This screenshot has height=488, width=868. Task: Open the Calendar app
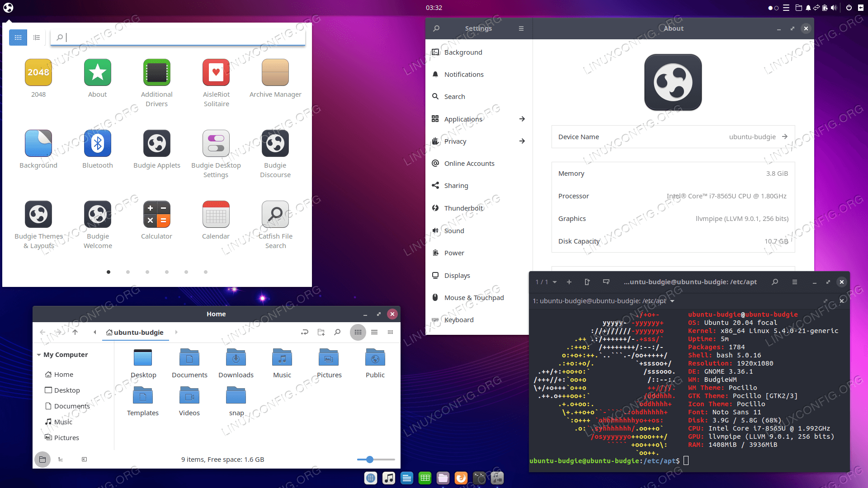(216, 220)
